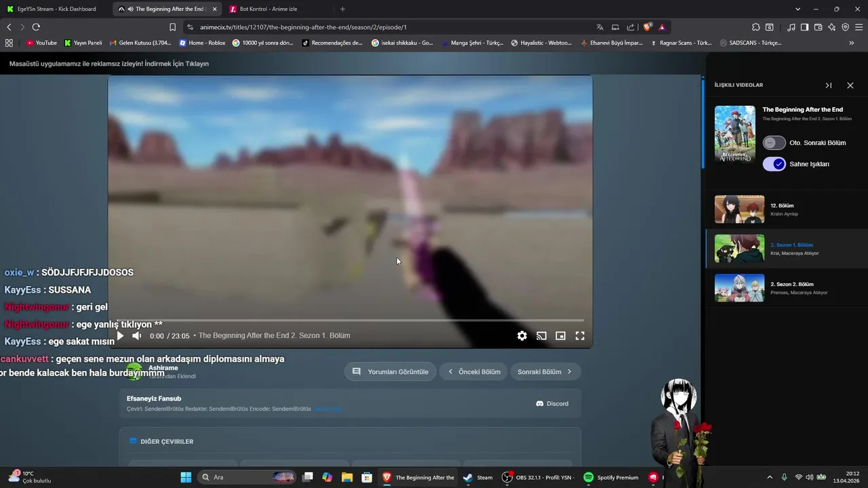This screenshot has height=488, width=868.
Task: Open the tab search dropdown
Action: 798,9
